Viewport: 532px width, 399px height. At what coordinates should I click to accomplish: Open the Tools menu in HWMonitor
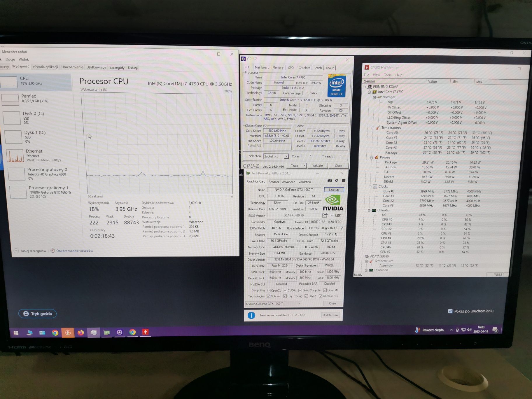[388, 75]
